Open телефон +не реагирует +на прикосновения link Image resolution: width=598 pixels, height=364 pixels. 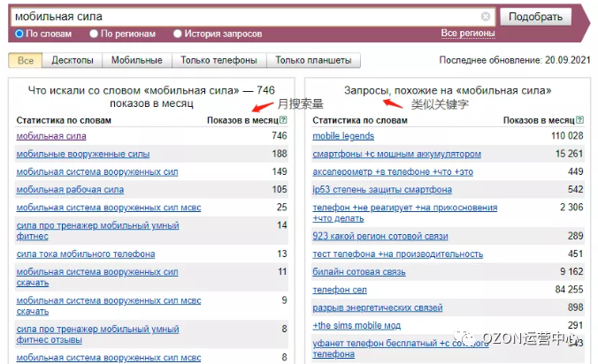[x=404, y=213]
